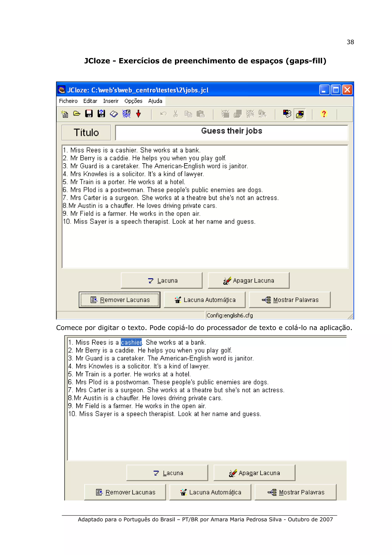The height and width of the screenshot is (555, 392).
Task: Open the Inserir menu
Action: [x=111, y=101]
